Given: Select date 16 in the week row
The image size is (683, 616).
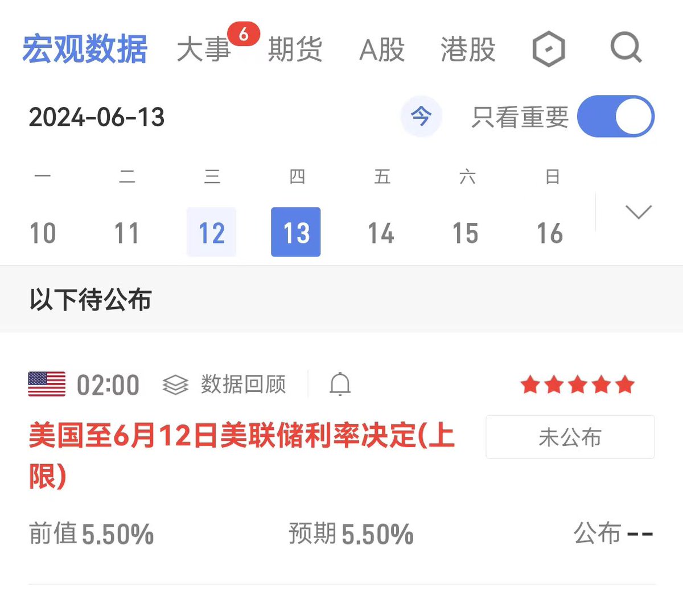Looking at the screenshot, I should click(x=550, y=233).
